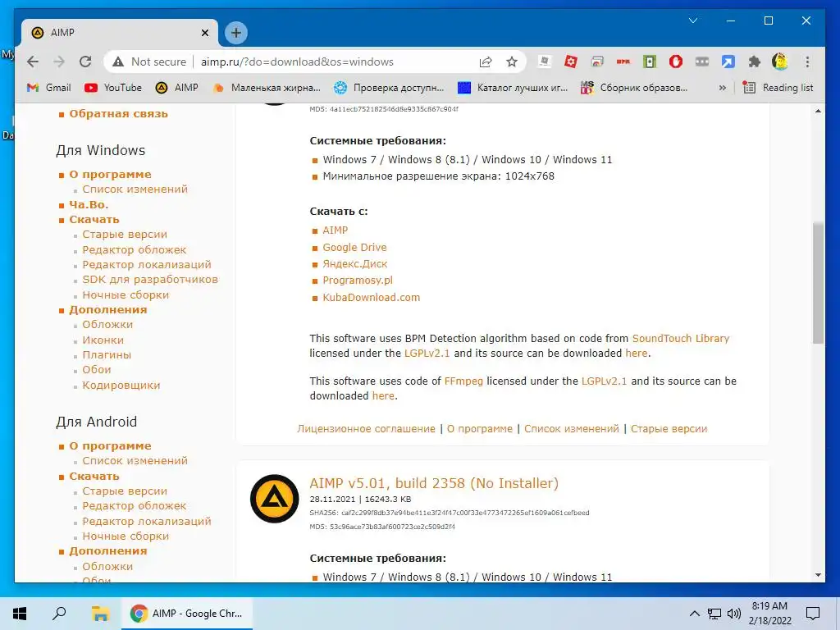Open the tab search dropdown arrow
This screenshot has width=840, height=630.
(692, 21)
